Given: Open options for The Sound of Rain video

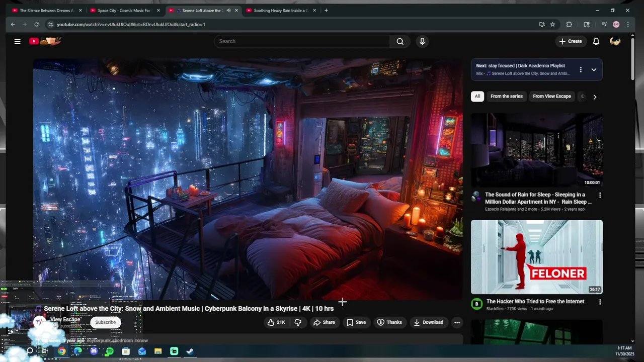Looking at the screenshot, I should 600,195.
